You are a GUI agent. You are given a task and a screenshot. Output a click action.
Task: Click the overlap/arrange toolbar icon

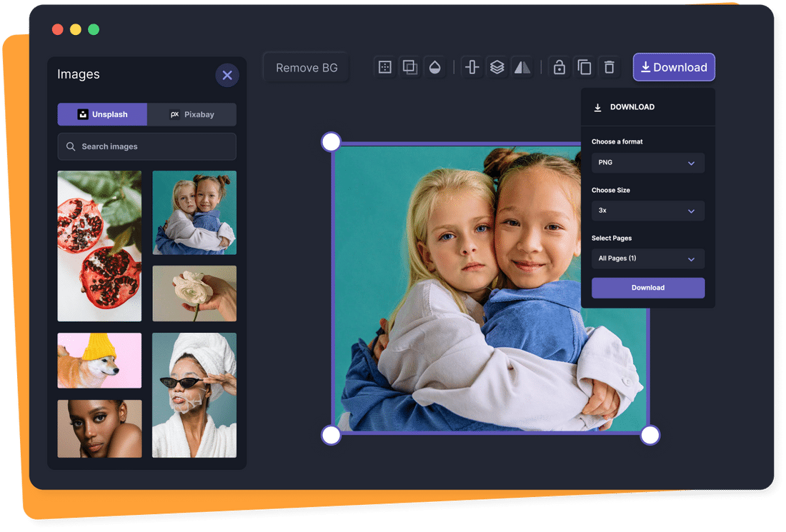(410, 66)
